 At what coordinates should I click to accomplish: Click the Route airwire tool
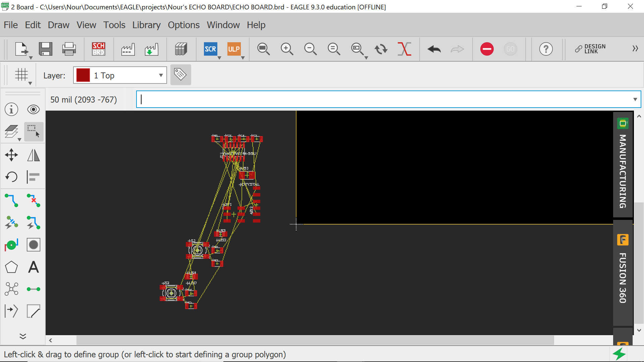[11, 200]
